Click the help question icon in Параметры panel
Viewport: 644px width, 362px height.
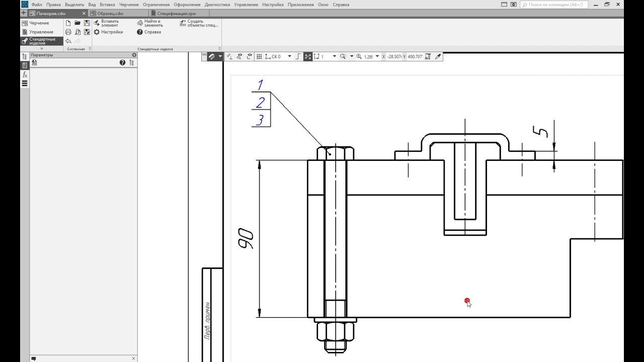tap(122, 63)
